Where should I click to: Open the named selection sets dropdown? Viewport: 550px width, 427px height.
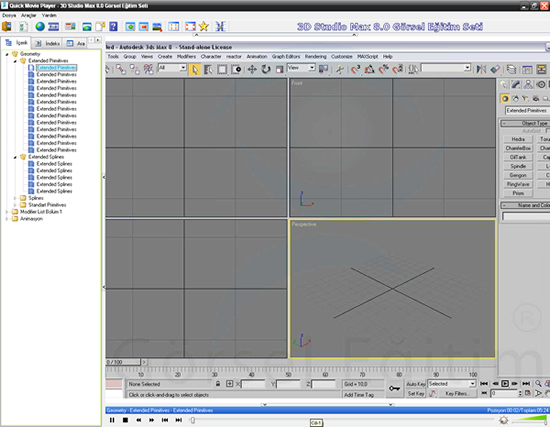coord(445,68)
